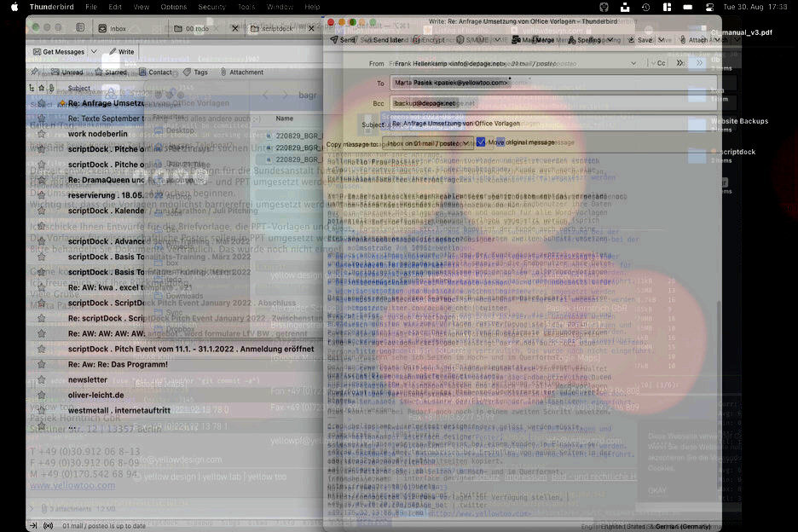The image size is (798, 532).
Task: Toggle the Attachment quick filter
Action: tap(242, 72)
